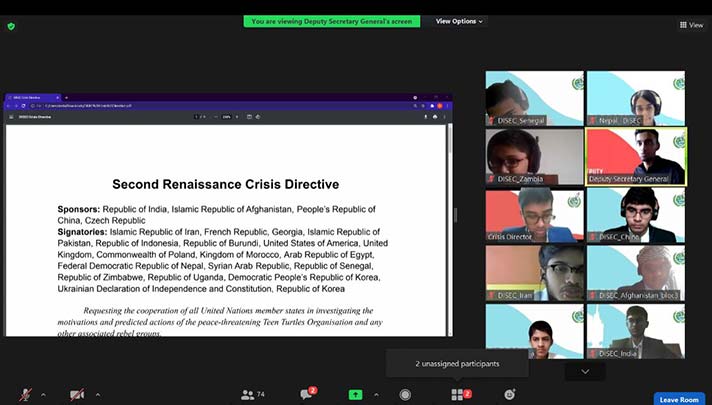Screen dimensions: 712x405
Task: Click the green encryption shield icon
Action: click(x=11, y=25)
